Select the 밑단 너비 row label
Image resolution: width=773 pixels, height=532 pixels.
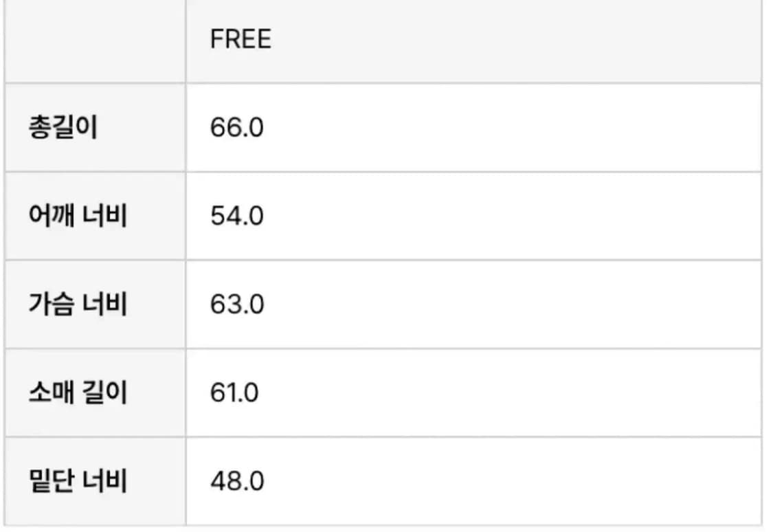coord(78,481)
